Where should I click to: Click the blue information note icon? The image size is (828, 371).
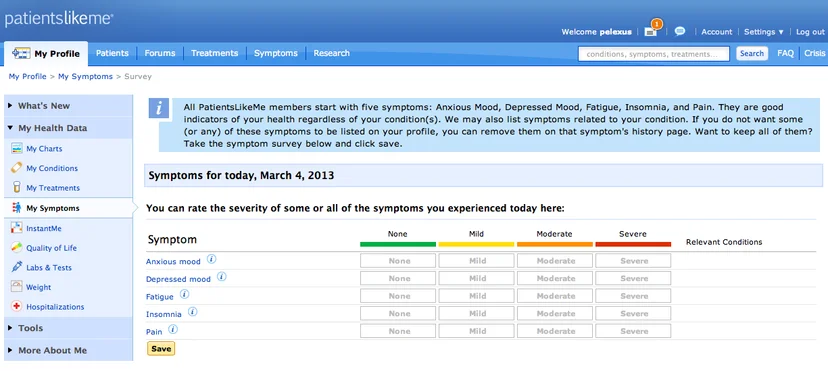coord(159,108)
